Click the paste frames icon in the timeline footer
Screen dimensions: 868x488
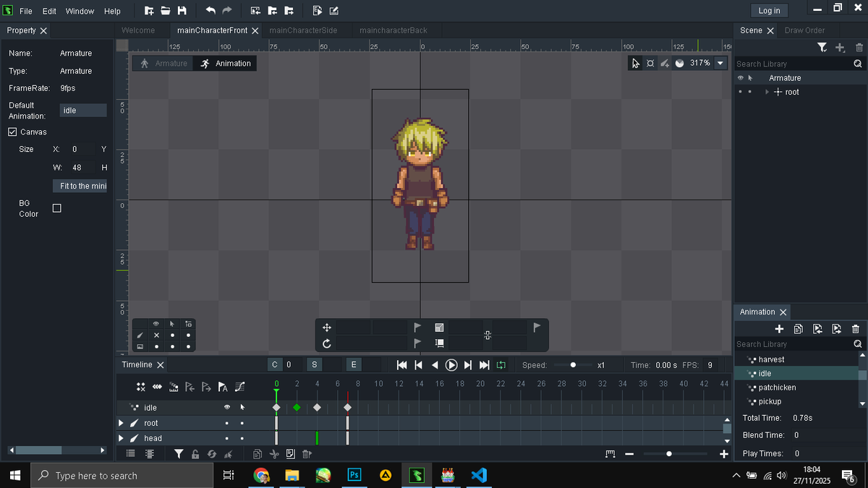coord(290,454)
